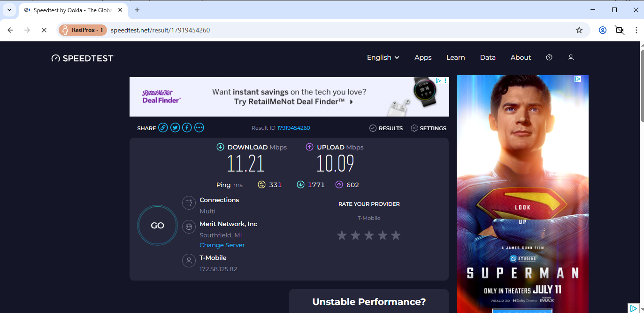Viewport: 644px width, 313px height.
Task: Rate provider one star
Action: [342, 235]
